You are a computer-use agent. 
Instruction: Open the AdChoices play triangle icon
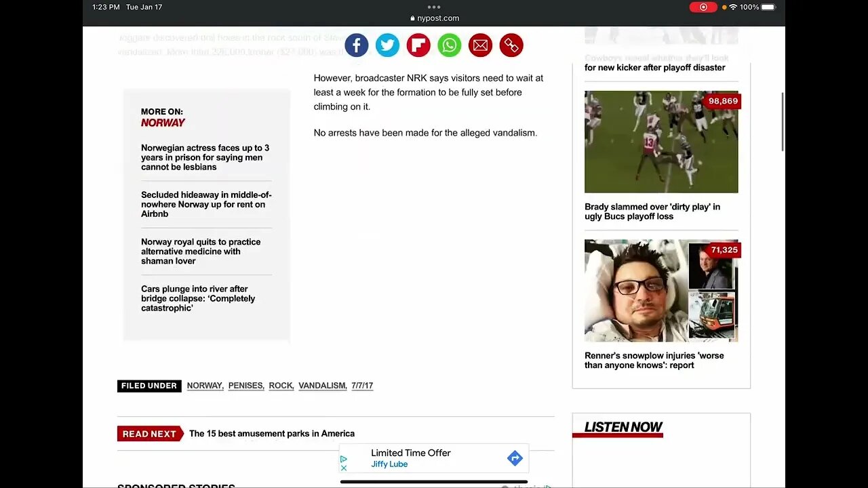click(344, 459)
